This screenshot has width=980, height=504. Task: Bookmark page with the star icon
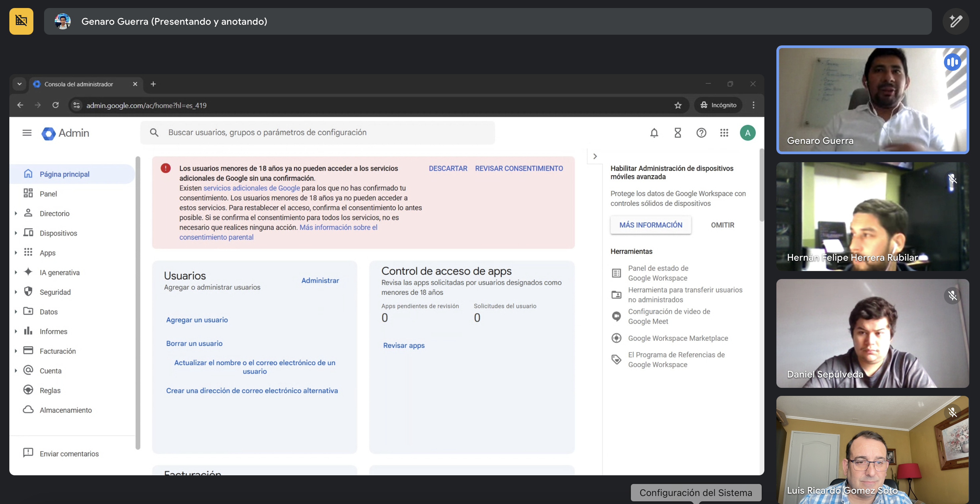click(x=678, y=105)
